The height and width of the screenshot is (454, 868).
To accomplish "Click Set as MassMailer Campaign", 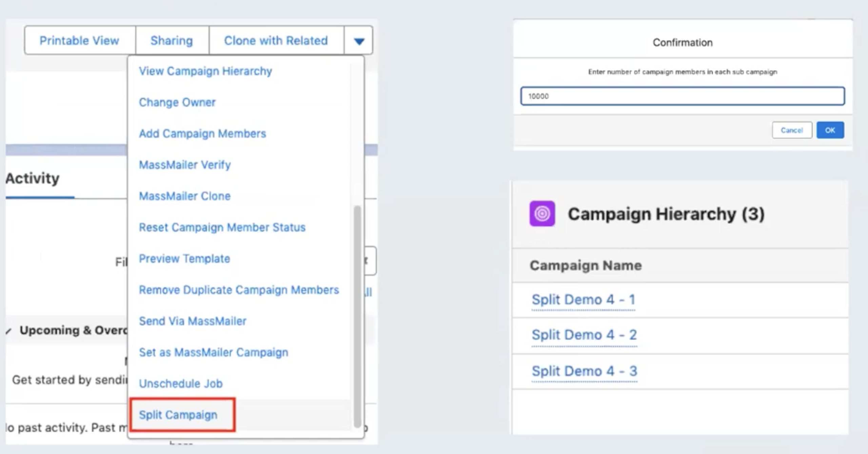I will click(x=214, y=352).
